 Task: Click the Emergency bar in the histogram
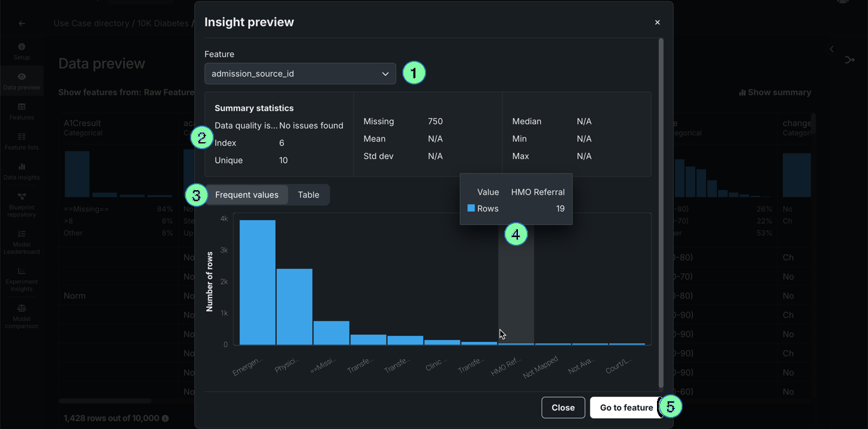click(257, 282)
